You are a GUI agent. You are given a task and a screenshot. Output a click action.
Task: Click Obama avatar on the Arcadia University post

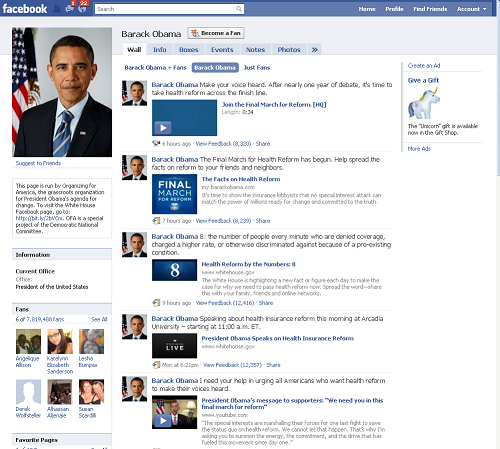coord(134,327)
